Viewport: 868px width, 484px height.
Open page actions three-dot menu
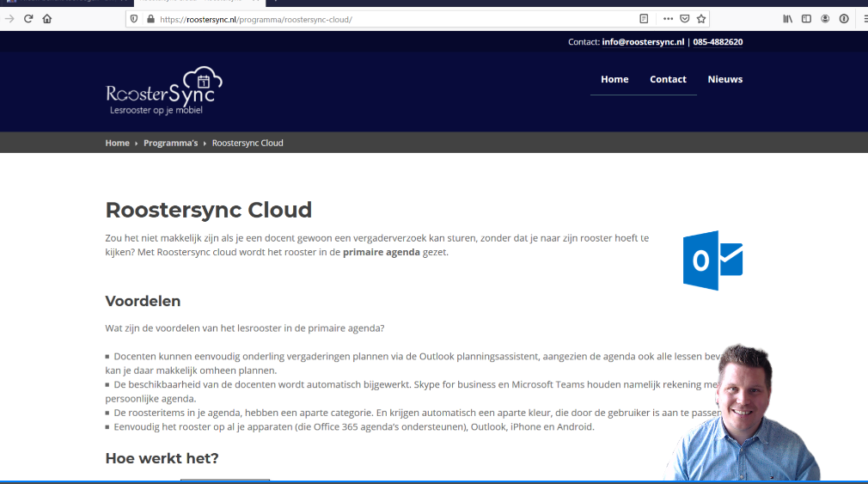[668, 19]
